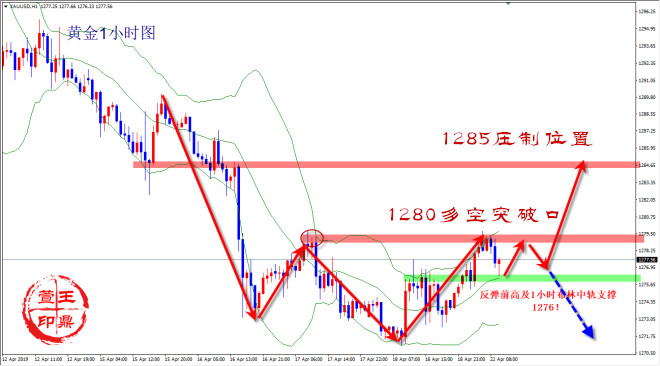The image size is (660, 366).
Task: Select the green support band near 1276
Action: pos(522,278)
